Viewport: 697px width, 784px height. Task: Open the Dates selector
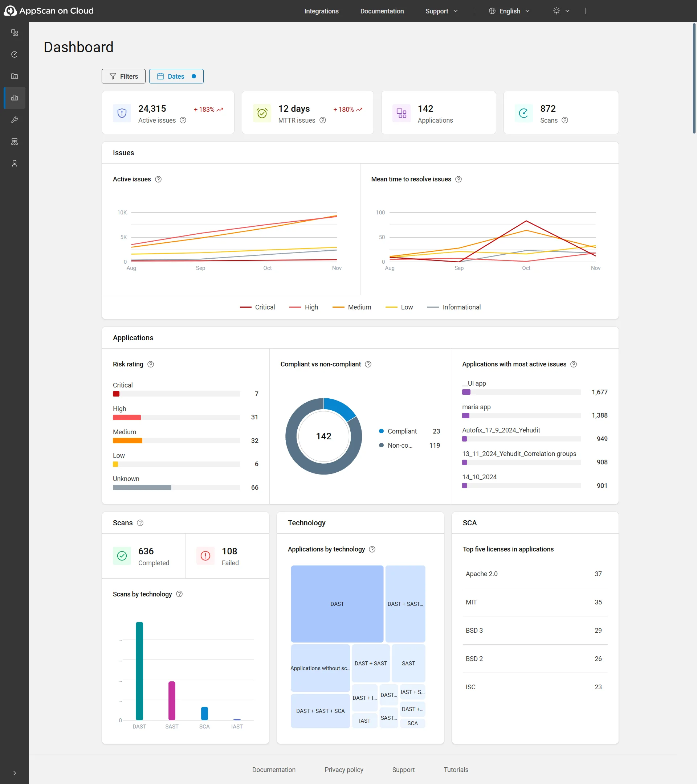[x=176, y=76]
